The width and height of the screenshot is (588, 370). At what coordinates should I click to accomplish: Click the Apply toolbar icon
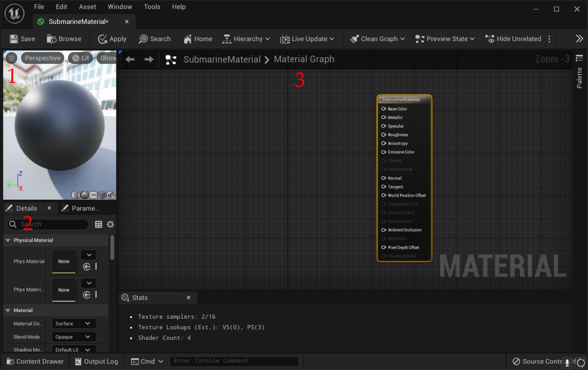(102, 39)
